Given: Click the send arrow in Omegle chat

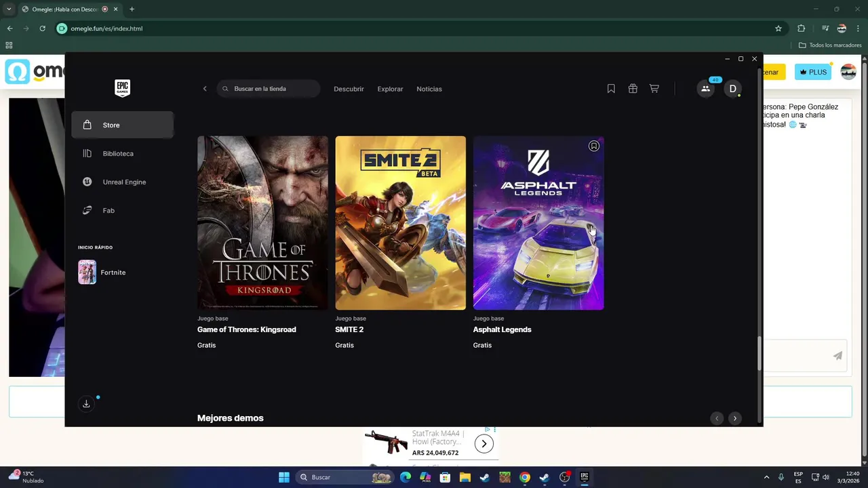Looking at the screenshot, I should pos(838,355).
